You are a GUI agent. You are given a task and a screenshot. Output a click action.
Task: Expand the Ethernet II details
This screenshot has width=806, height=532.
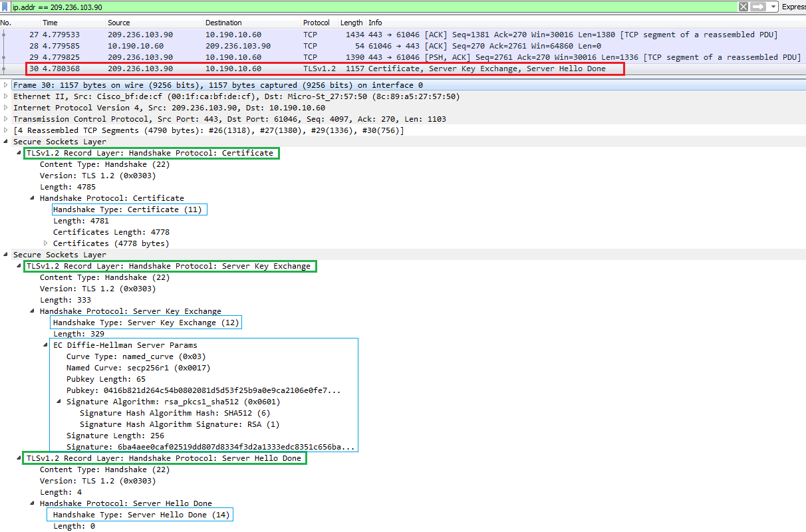click(x=5, y=96)
